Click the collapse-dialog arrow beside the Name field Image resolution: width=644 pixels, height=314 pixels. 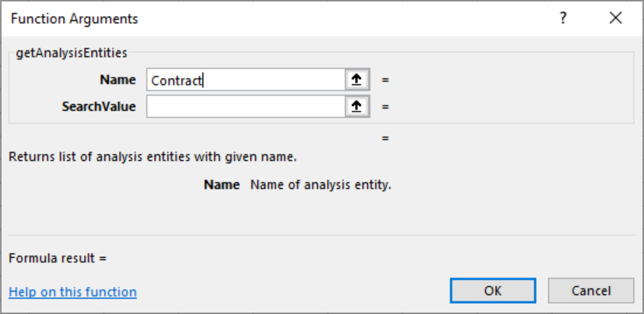tap(357, 80)
